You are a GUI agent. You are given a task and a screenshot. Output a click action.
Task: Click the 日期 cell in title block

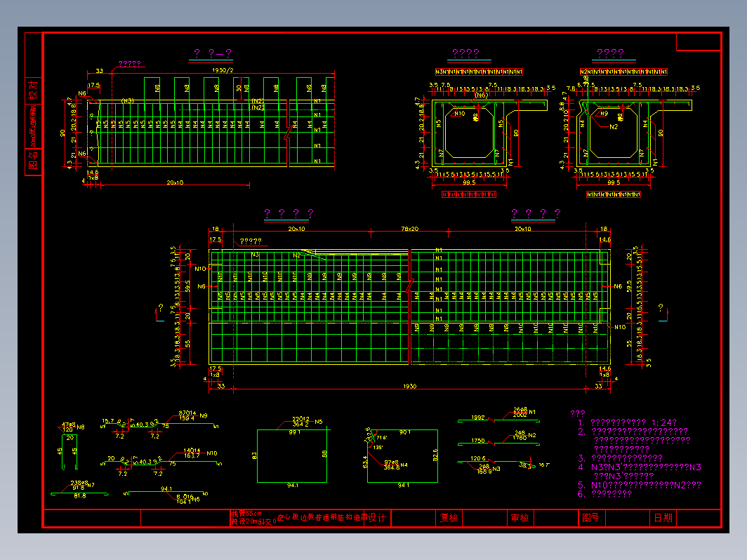click(x=663, y=518)
